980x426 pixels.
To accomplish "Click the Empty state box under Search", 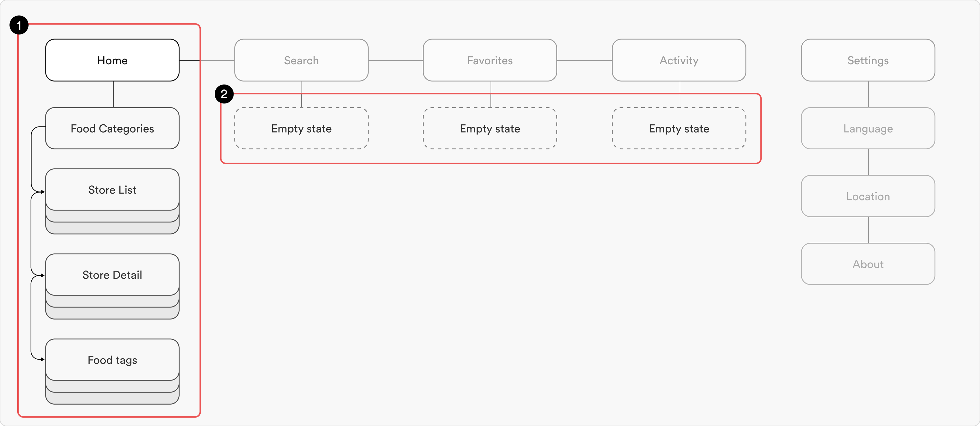I will tap(301, 128).
